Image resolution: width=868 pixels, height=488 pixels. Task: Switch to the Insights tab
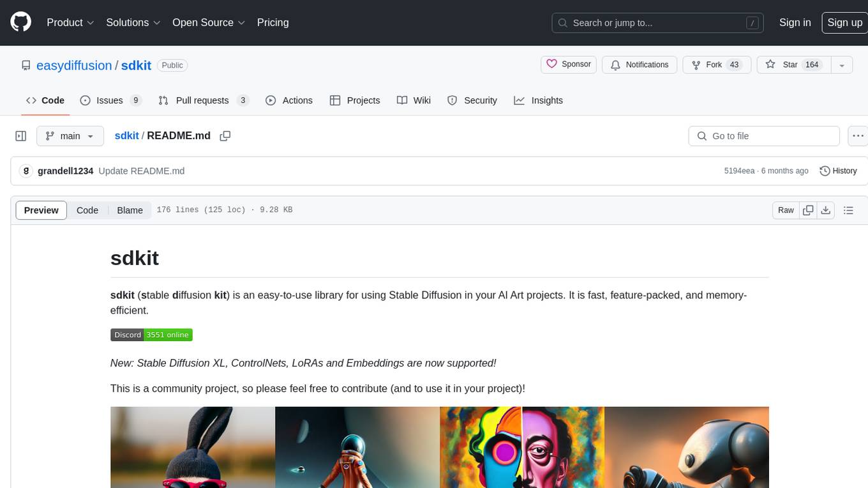[x=539, y=100]
